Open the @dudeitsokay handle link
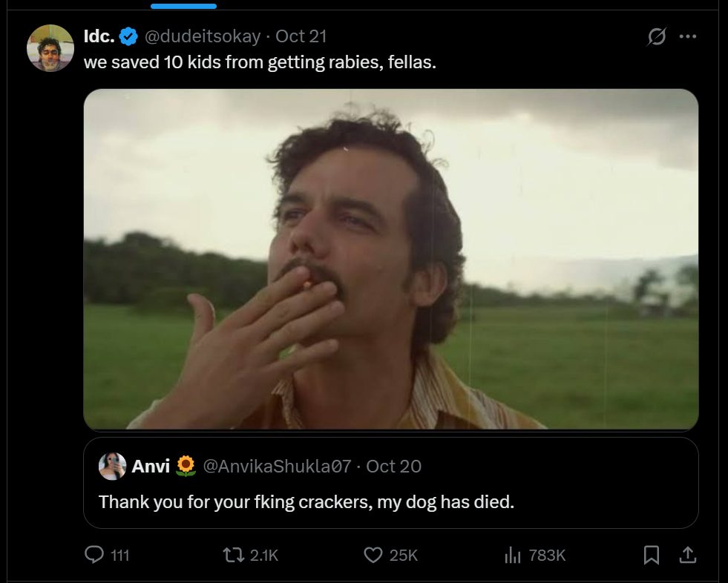This screenshot has width=728, height=583. tap(203, 36)
